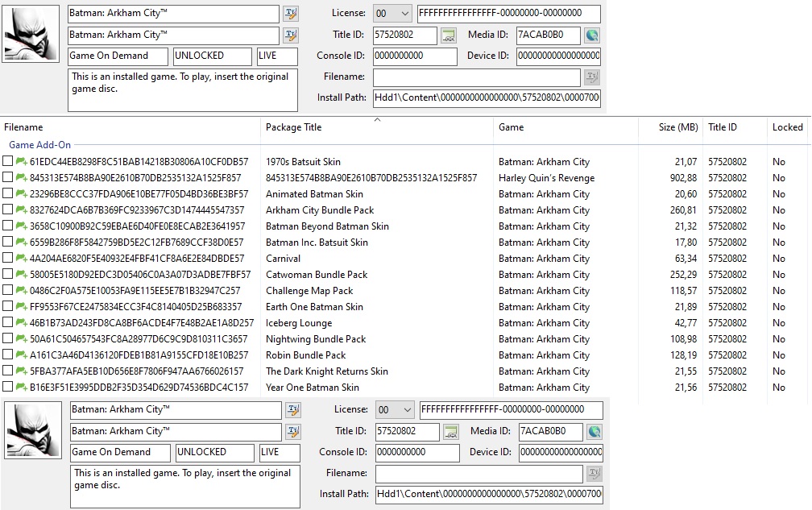Click rename icon next to bottom Filename field
Image resolution: width=812 pixels, height=510 pixels.
pos(594,473)
